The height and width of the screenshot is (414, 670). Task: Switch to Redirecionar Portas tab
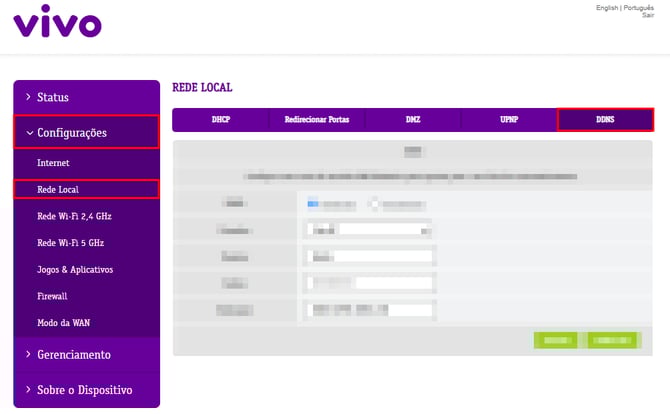[316, 120]
